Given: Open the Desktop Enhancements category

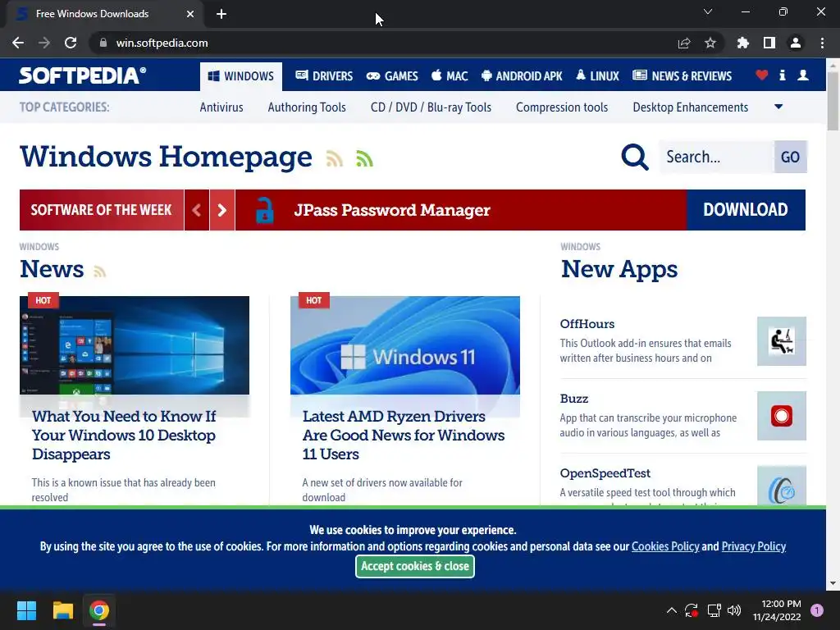Looking at the screenshot, I should click(691, 107).
